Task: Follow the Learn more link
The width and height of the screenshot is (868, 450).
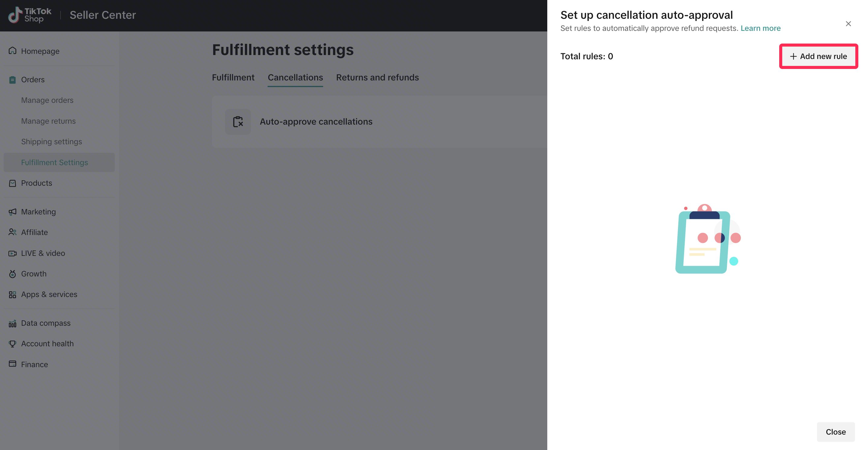Action: [760, 28]
